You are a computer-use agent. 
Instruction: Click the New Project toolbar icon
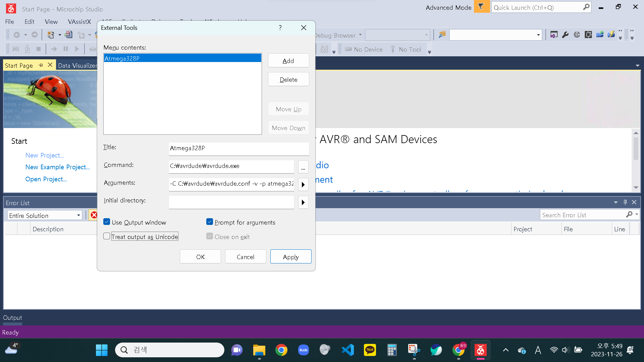(51, 35)
